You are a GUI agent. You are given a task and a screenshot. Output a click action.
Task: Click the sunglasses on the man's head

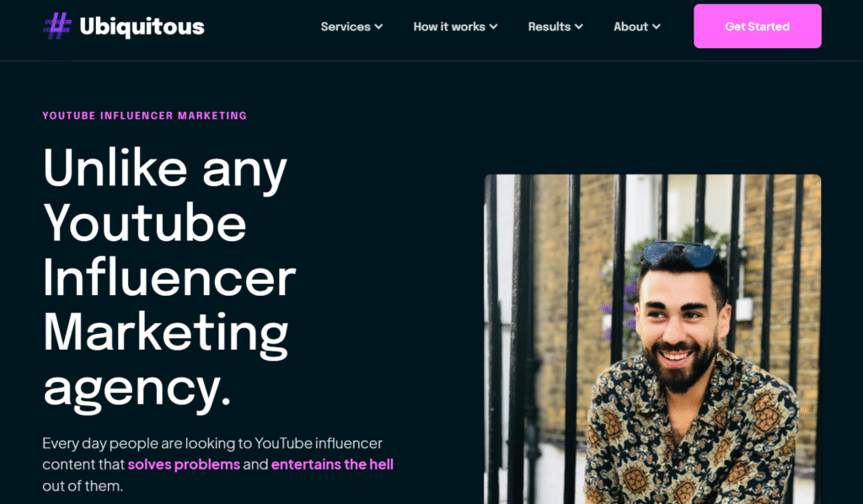tap(679, 253)
